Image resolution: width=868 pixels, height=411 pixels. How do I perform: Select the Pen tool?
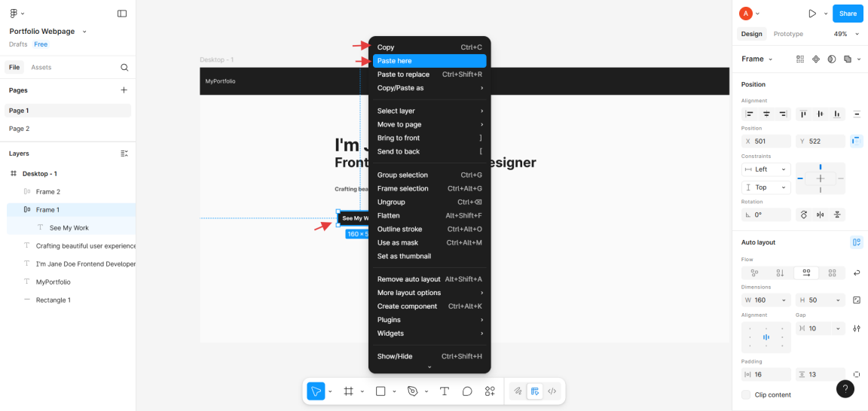coord(412,391)
